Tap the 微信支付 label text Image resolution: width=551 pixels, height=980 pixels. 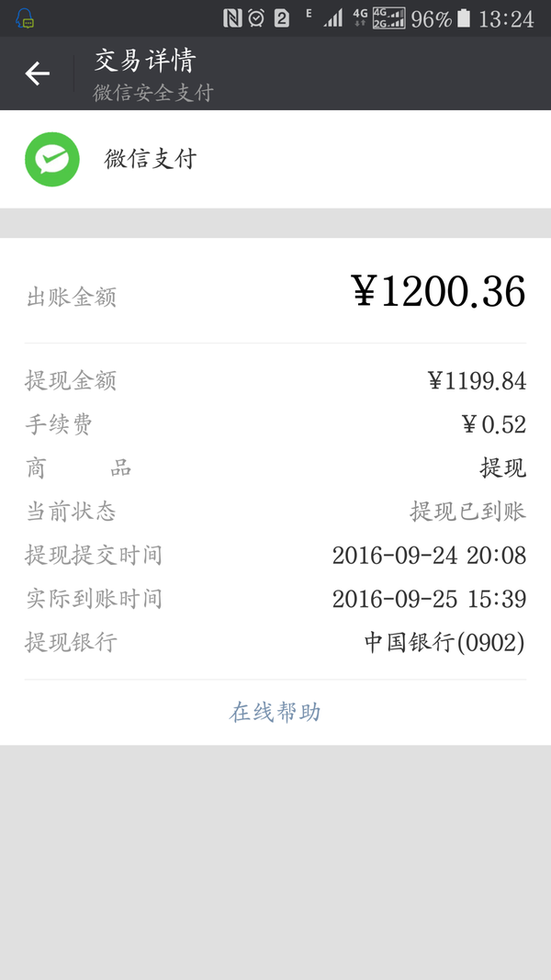(151, 159)
